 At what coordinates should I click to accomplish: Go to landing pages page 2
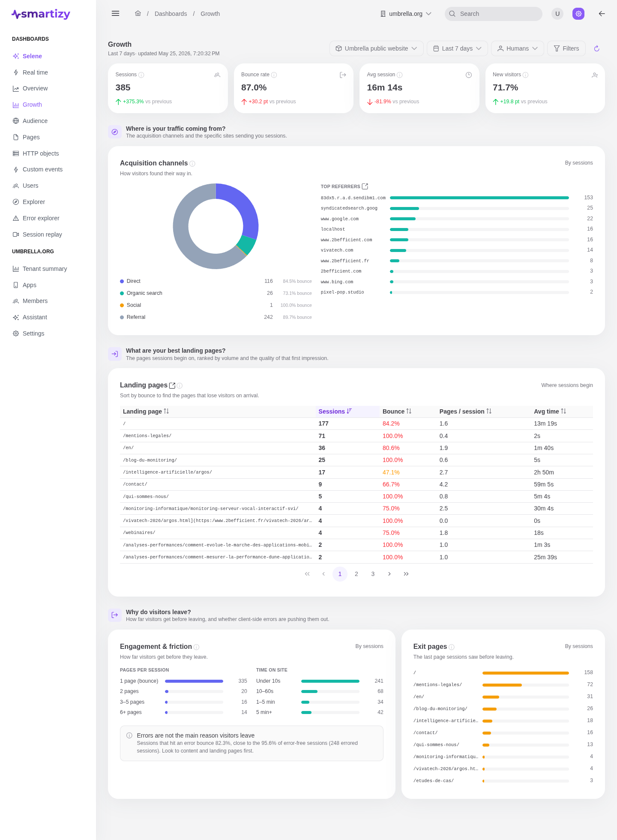tap(356, 574)
